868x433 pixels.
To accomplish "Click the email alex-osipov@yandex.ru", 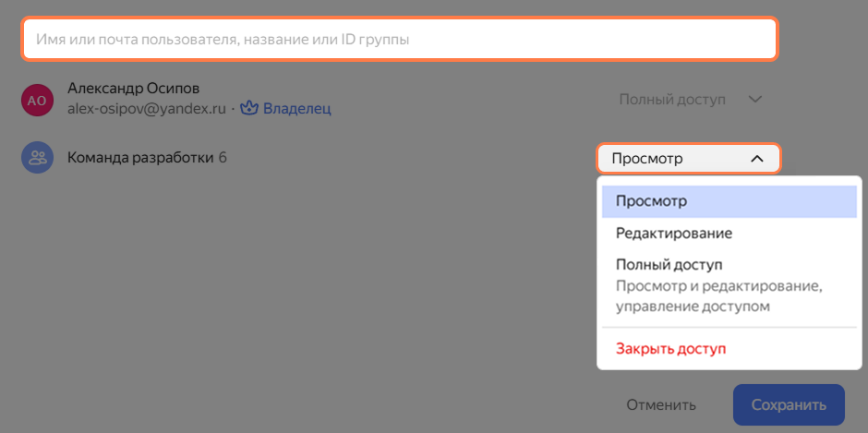I will point(147,109).
